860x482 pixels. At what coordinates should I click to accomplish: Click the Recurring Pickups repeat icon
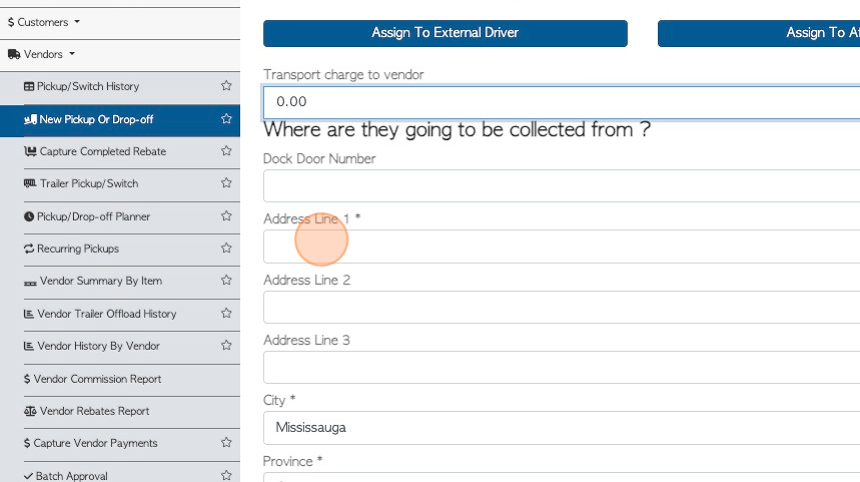point(29,248)
